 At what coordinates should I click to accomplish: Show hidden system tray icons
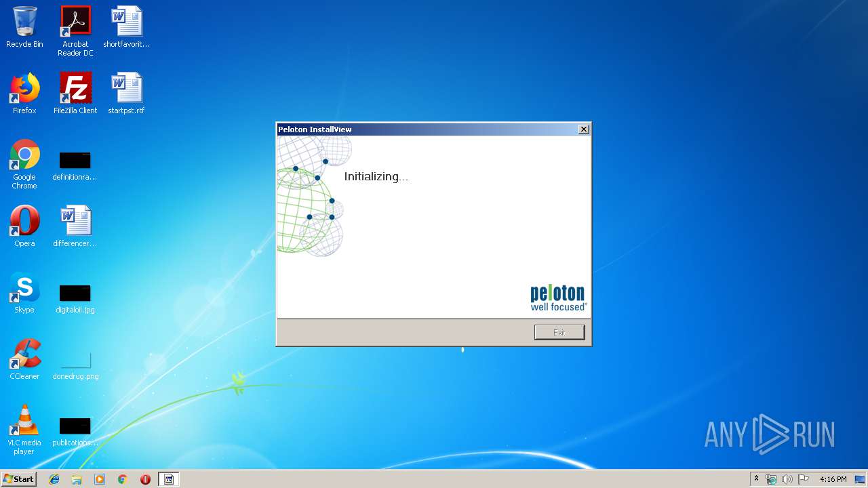757,479
